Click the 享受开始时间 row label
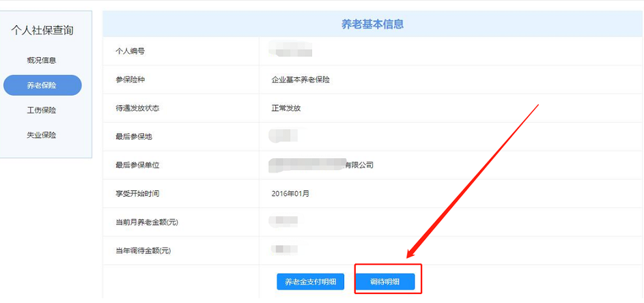The image size is (644, 303). pyautogui.click(x=137, y=194)
